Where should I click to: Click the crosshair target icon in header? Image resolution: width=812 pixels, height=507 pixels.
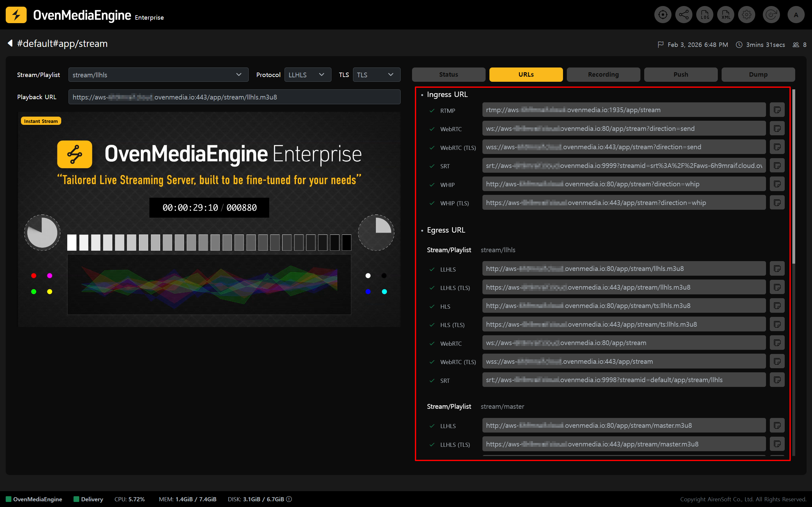663,15
